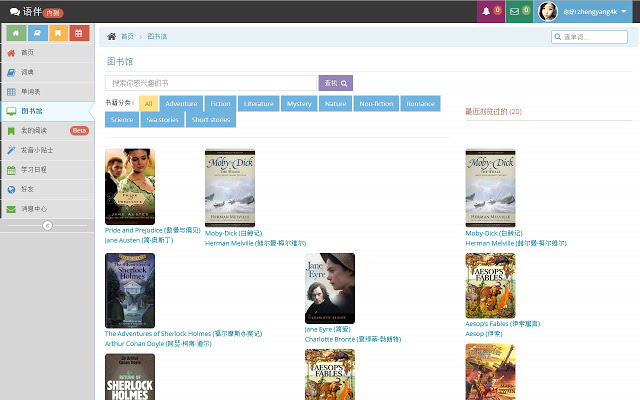
Task: Click the blue book shortcut button
Action: [38, 33]
